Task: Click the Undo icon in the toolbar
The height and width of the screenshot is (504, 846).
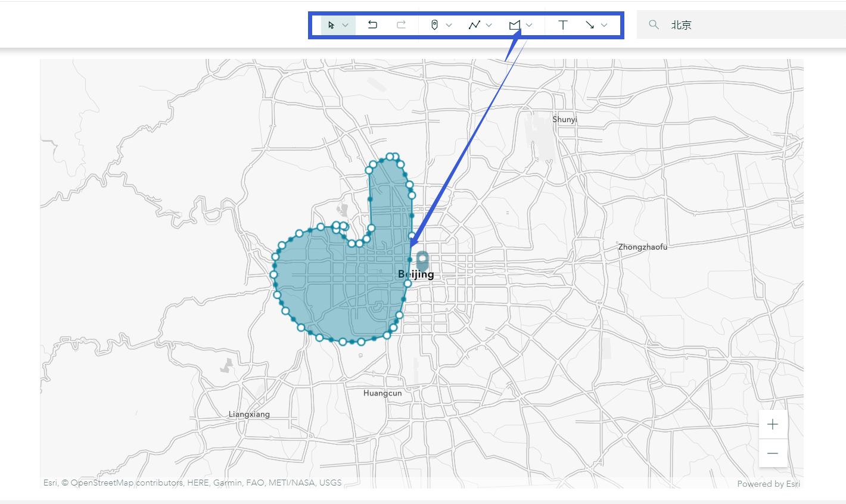Action: (x=372, y=24)
